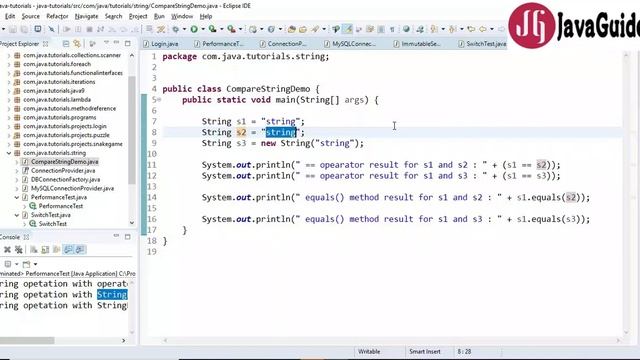Click the Coverage run icon in toolbar

[213, 29]
